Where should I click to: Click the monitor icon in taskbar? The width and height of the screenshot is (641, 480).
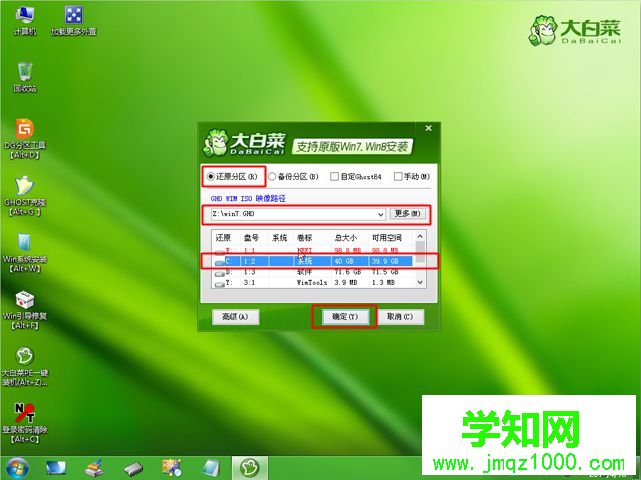point(56,469)
